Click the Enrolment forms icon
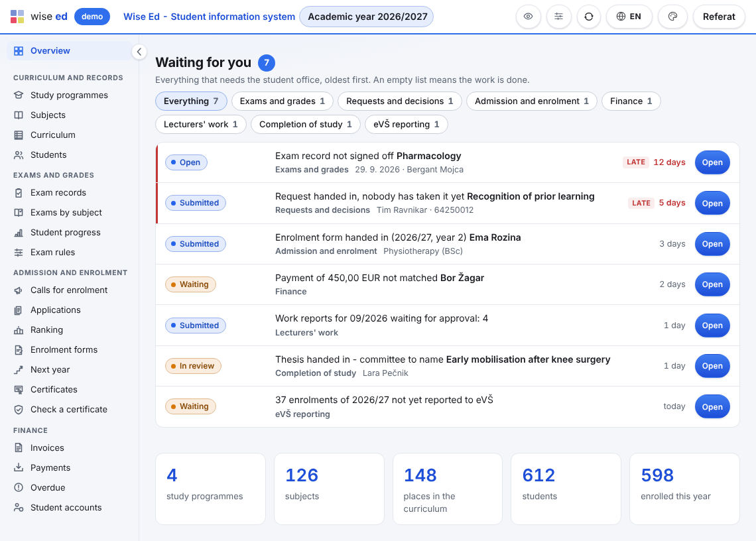This screenshot has height=541, width=756. 19,349
